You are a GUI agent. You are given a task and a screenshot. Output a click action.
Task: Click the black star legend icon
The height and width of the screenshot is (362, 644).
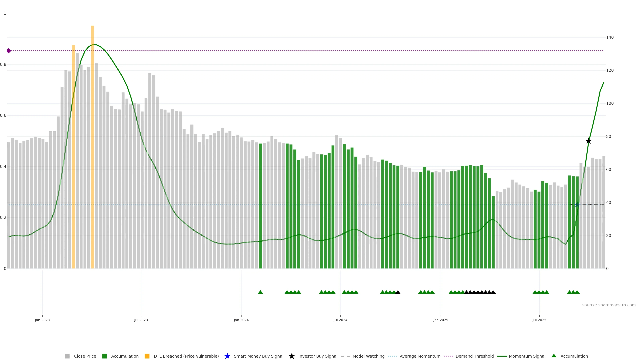[x=291, y=356]
